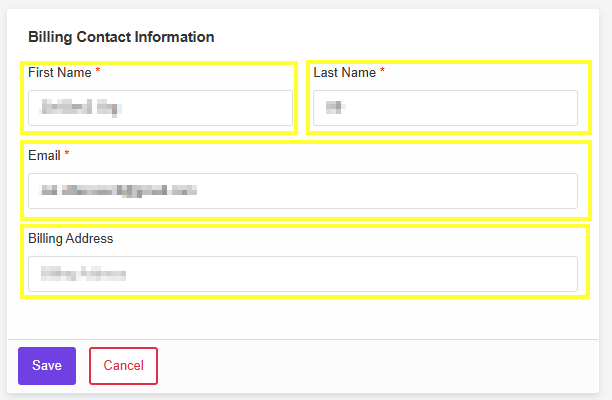
Task: Click the red asterisk beside First Name
Action: (x=98, y=71)
